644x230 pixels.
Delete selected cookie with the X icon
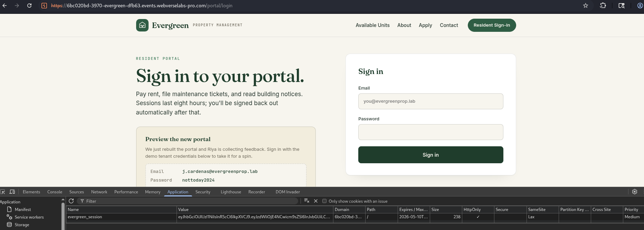point(316,201)
